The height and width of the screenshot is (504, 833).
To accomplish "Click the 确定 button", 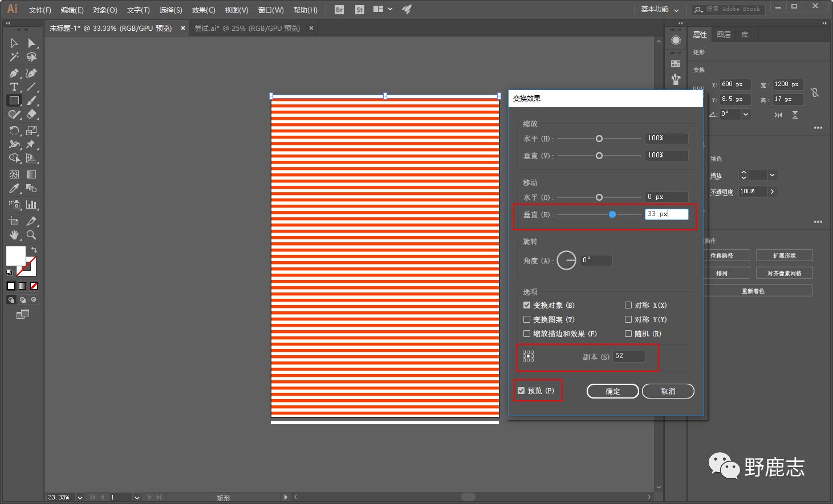I will (x=612, y=391).
